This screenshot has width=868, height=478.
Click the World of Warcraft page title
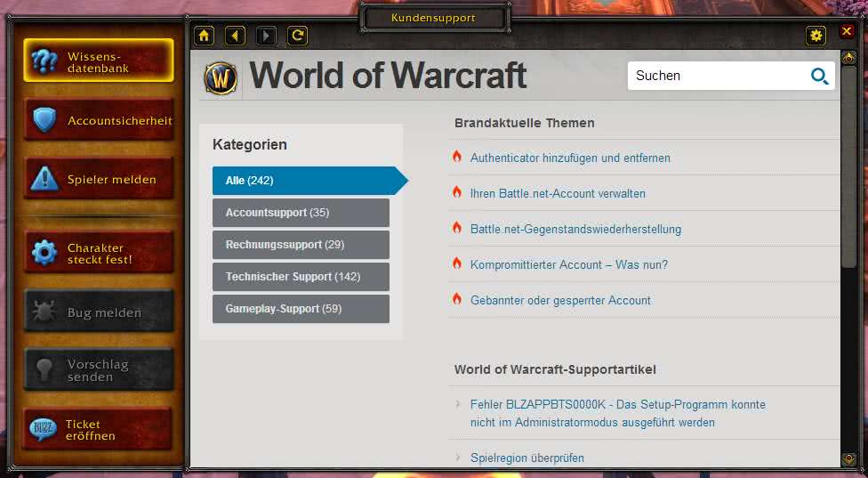[388, 76]
